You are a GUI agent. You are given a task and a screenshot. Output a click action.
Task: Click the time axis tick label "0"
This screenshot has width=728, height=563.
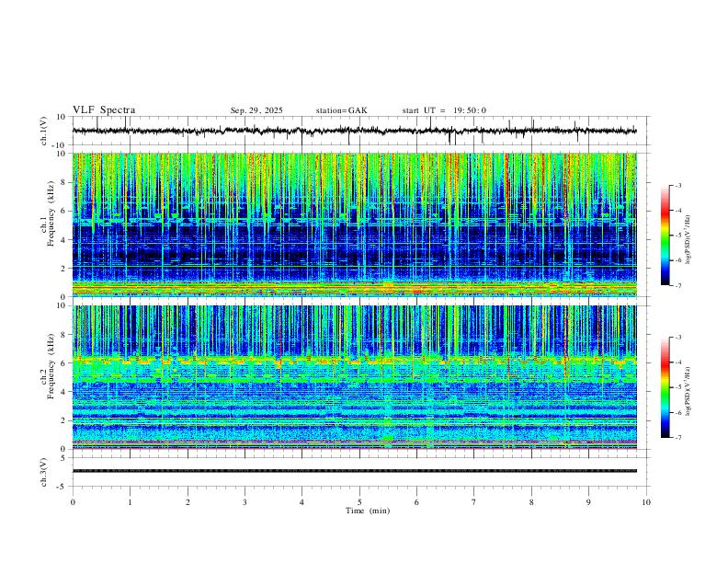pyautogui.click(x=73, y=502)
